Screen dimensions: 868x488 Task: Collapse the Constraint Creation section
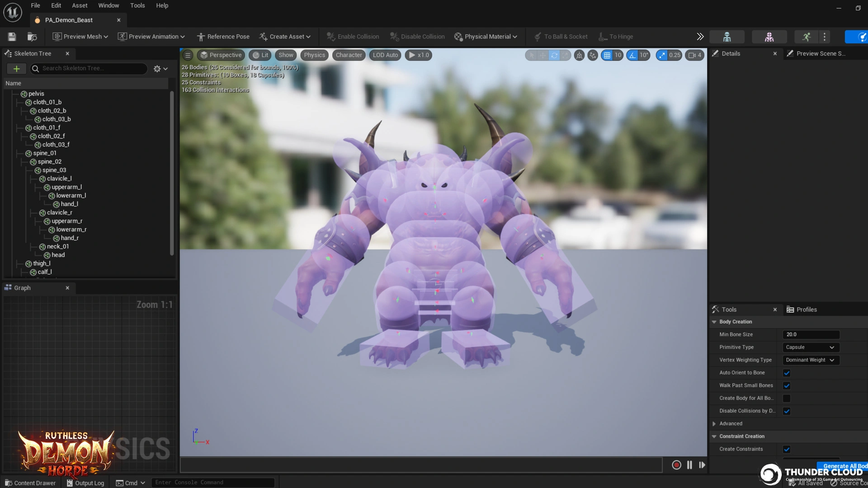[x=714, y=436]
